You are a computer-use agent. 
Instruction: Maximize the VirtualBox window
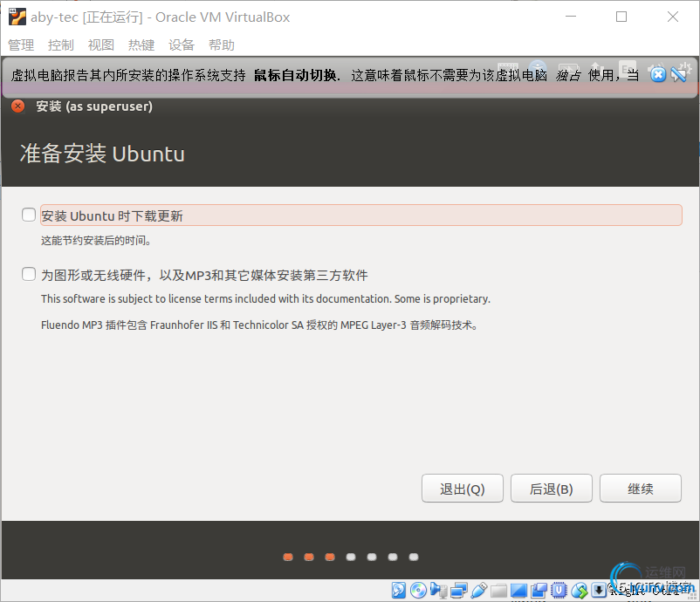[x=621, y=17]
